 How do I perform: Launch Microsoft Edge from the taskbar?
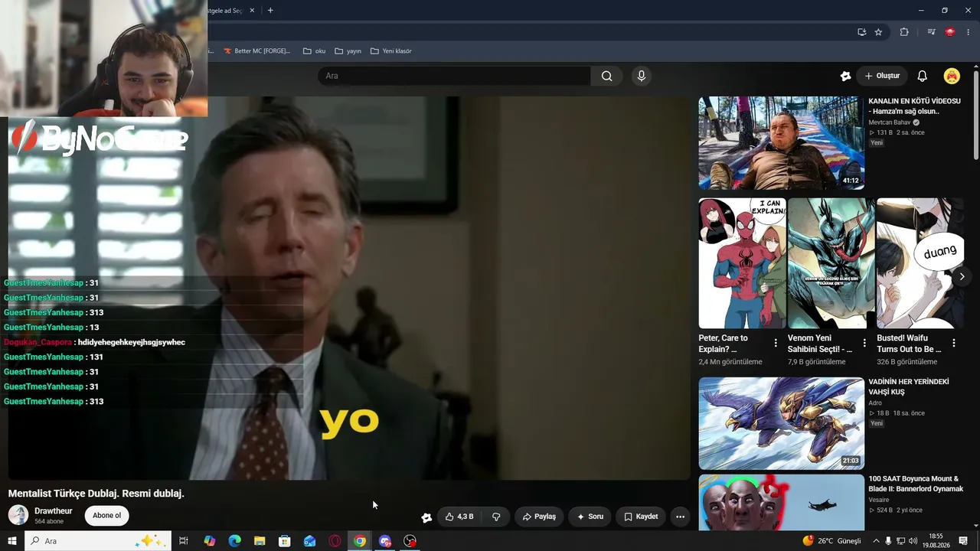[234, 541]
